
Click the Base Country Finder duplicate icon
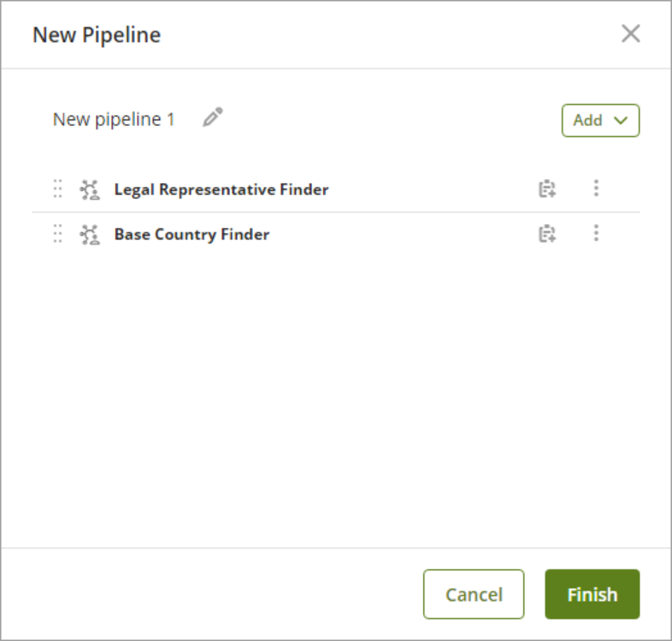[547, 233]
